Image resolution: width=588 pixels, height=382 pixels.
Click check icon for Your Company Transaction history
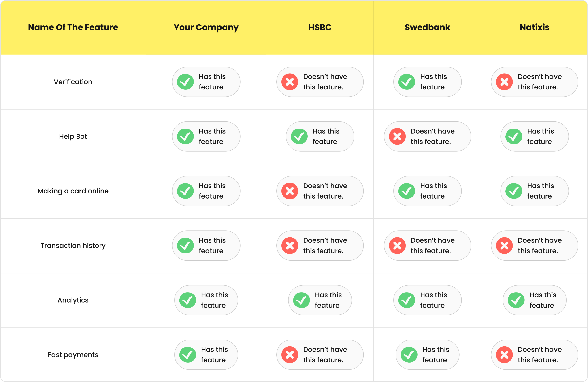click(x=185, y=246)
